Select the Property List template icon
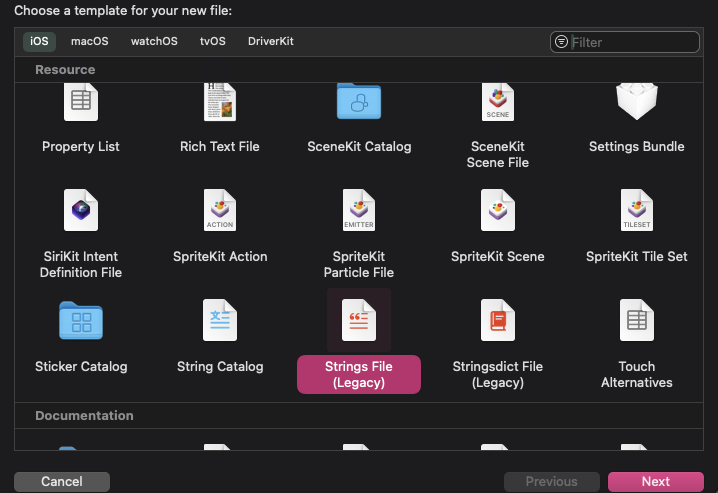This screenshot has width=718, height=493. point(81,102)
